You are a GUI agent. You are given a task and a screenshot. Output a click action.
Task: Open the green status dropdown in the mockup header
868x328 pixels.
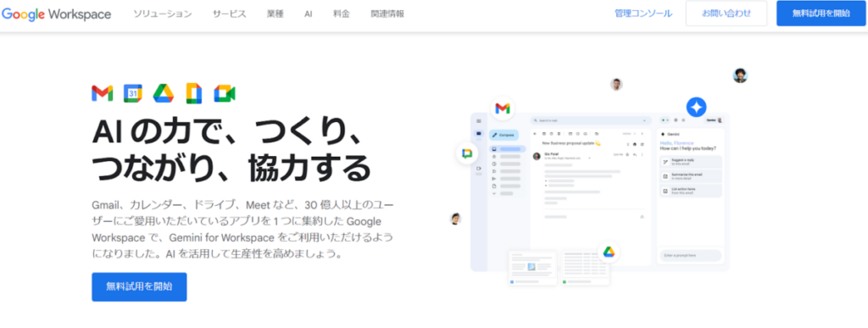tap(665, 120)
